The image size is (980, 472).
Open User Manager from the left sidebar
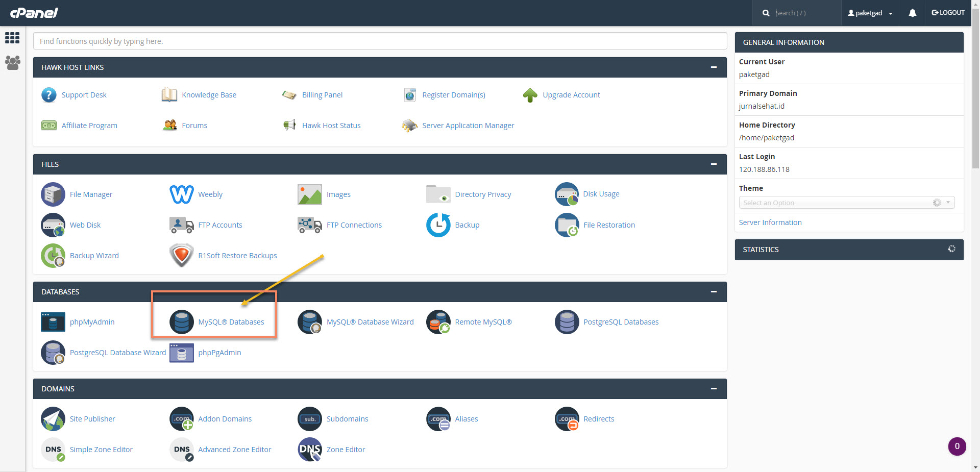12,63
